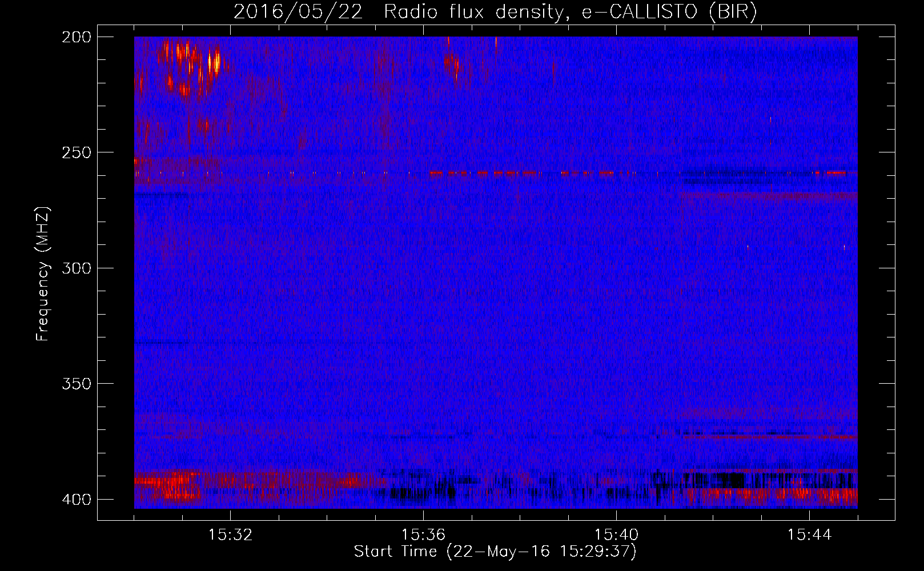Click the 15:36 time tick label
Viewport: 924px width, 571px height.
(x=423, y=535)
